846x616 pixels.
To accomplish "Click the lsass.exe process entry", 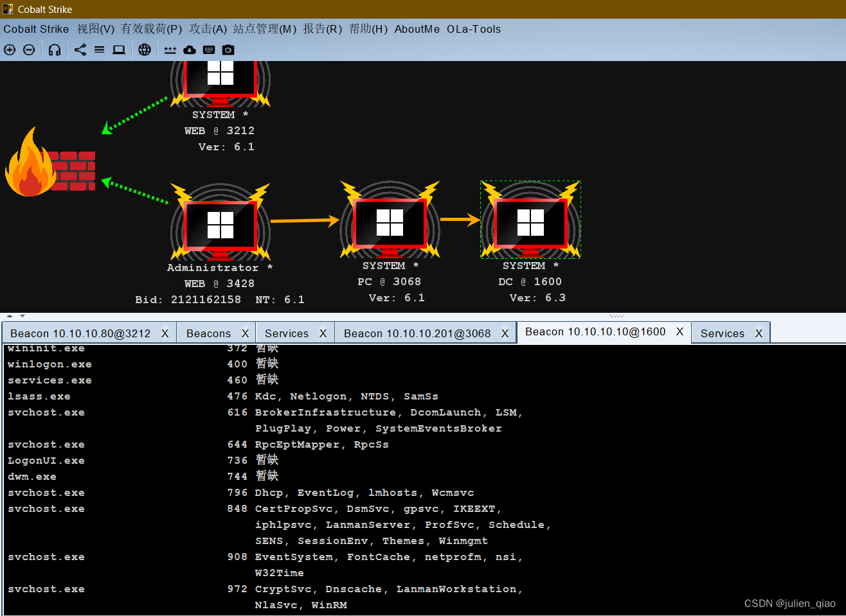I will 39,396.
